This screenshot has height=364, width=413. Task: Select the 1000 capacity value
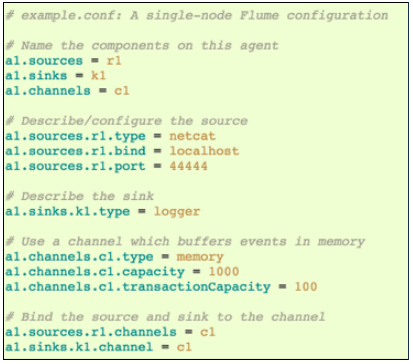[x=224, y=272]
